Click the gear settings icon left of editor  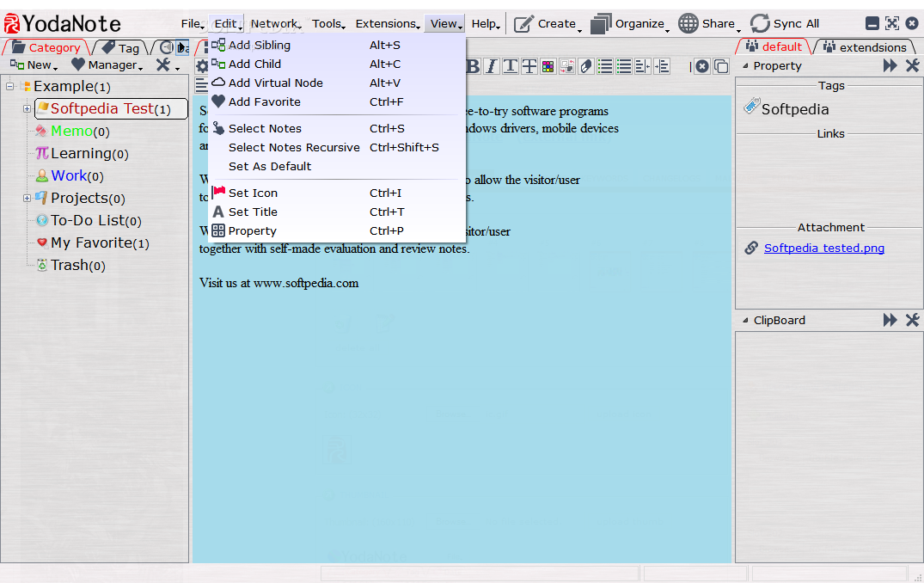coord(201,65)
